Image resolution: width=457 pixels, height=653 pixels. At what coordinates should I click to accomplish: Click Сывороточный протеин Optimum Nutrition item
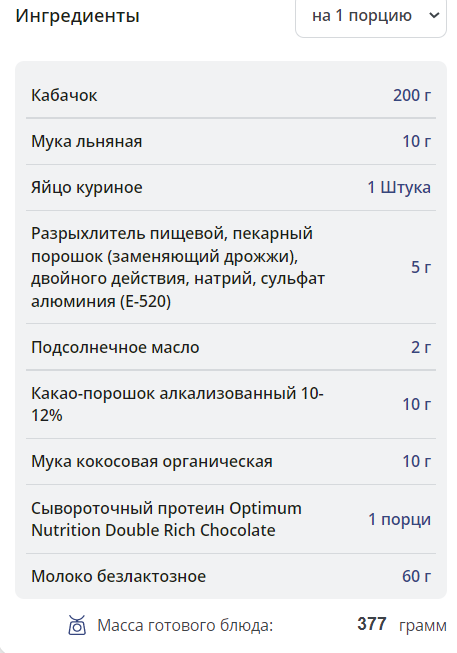pos(166,519)
